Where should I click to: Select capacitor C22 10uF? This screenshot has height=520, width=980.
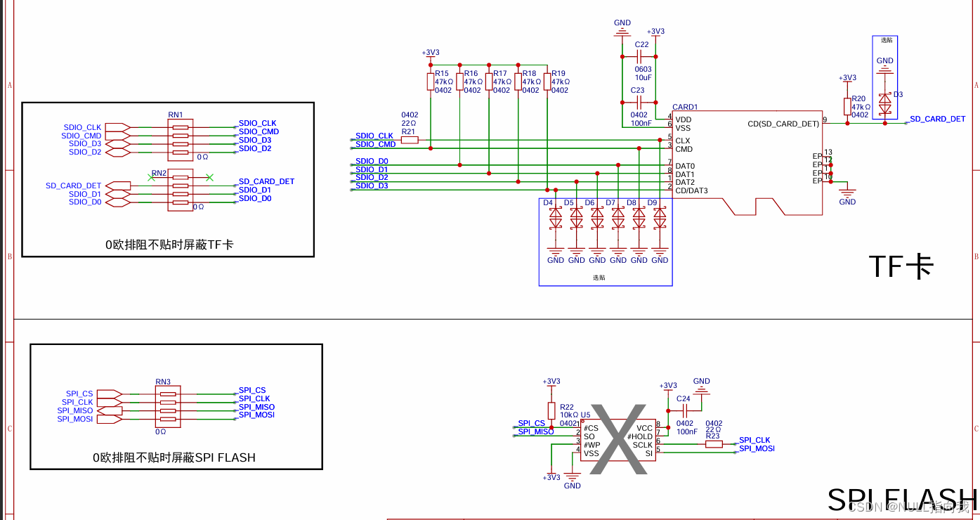pos(639,56)
